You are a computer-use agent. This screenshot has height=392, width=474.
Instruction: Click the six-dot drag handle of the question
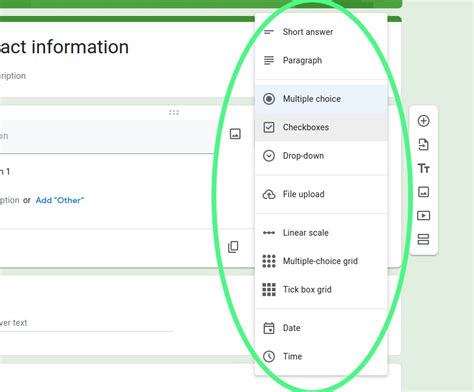pyautogui.click(x=174, y=112)
